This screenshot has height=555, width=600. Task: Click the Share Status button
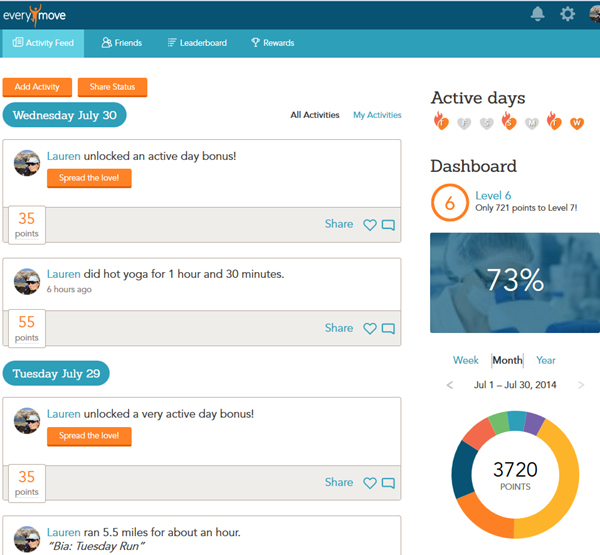click(112, 87)
